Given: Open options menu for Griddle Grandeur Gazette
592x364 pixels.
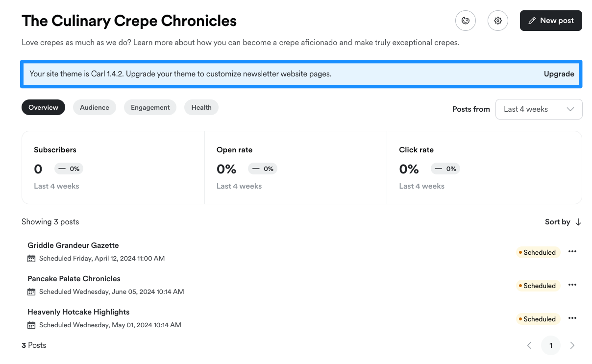Looking at the screenshot, I should coord(572,252).
